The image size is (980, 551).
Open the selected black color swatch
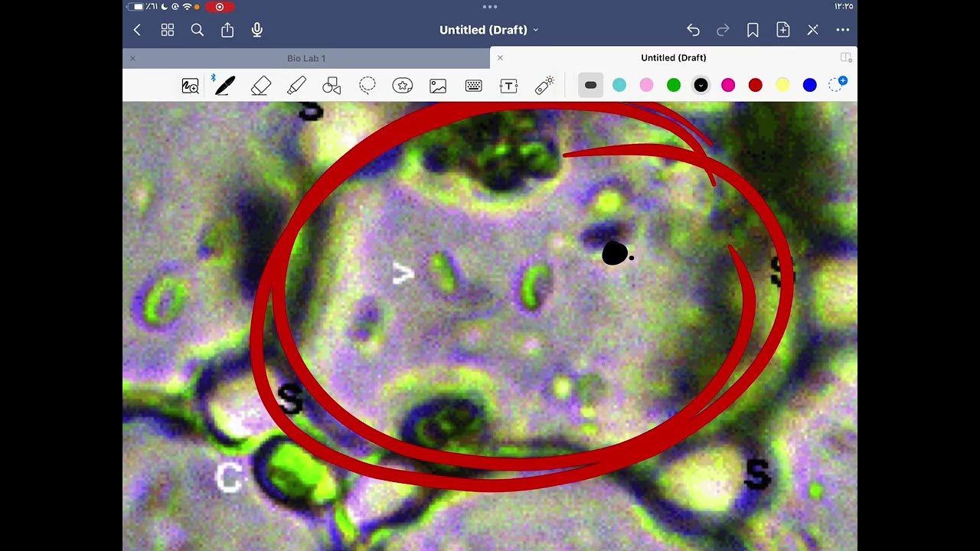(701, 85)
